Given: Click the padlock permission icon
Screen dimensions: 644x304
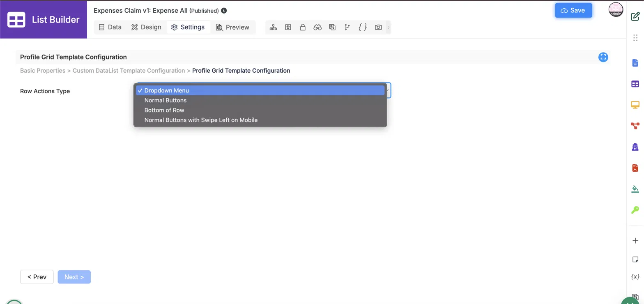Looking at the screenshot, I should pos(303,28).
